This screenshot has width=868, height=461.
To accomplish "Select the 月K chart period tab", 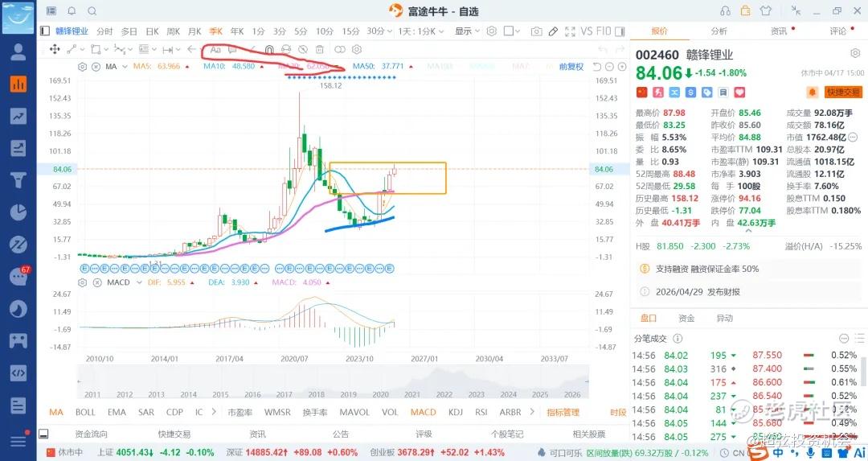I will coord(194,31).
